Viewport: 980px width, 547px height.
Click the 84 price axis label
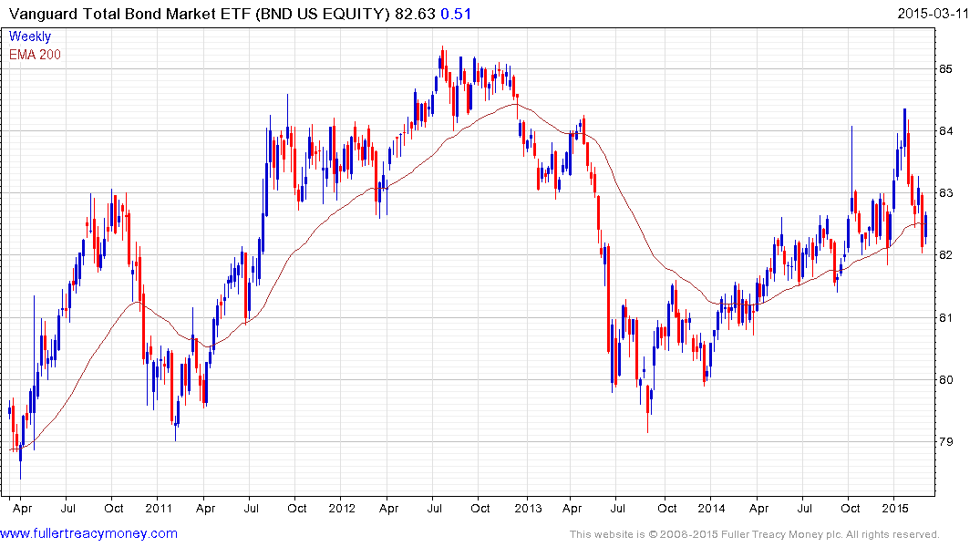pos(946,131)
